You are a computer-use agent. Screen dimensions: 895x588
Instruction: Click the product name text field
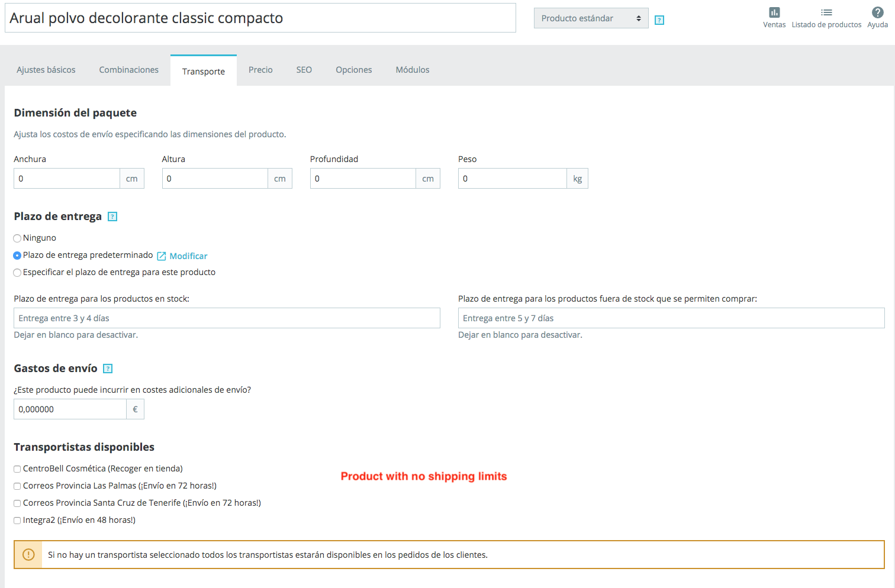click(x=260, y=18)
